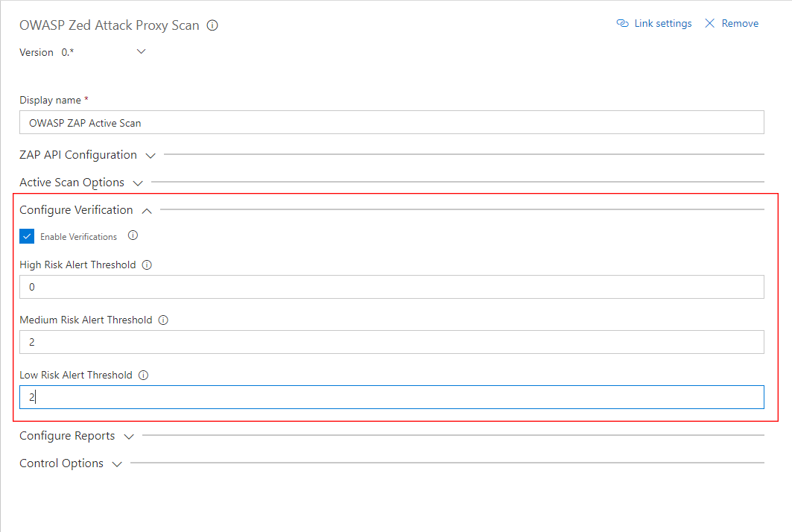Click the Medium Risk Alert Threshold label
This screenshot has height=532, width=792.
coord(86,320)
